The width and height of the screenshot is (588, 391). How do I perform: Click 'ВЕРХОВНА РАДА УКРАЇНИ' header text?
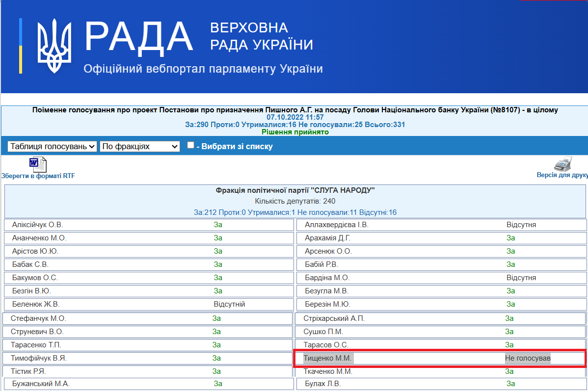(262, 36)
